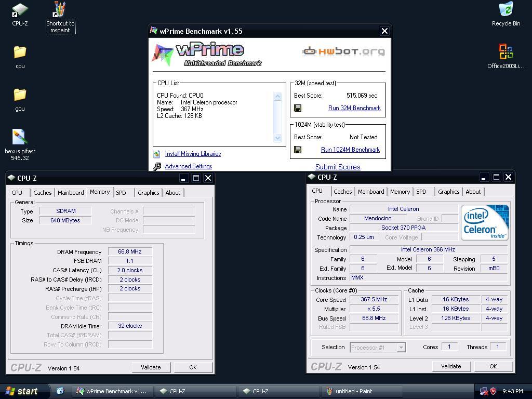Click the Size 640 MBytes field
Viewport: 532px width, 399px height.
[65, 220]
